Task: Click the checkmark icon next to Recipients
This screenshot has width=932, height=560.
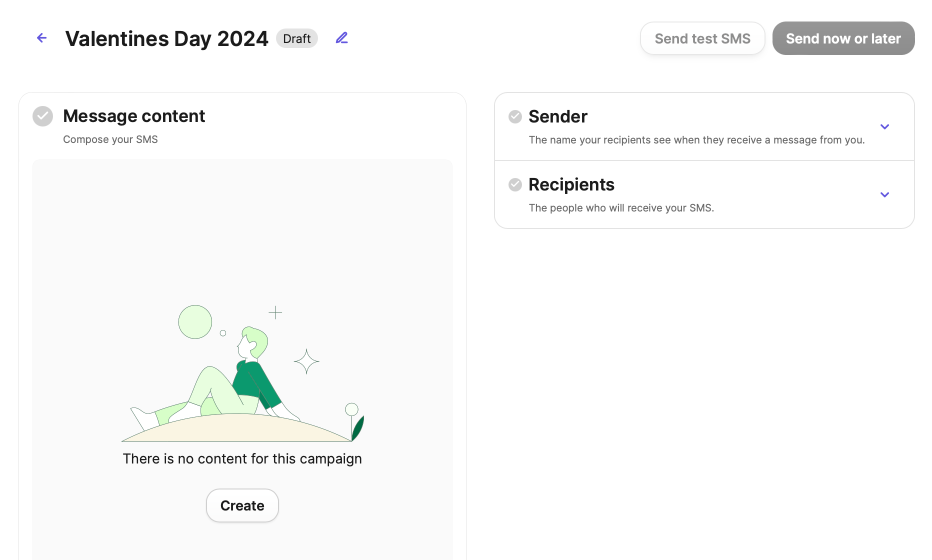Action: click(515, 184)
